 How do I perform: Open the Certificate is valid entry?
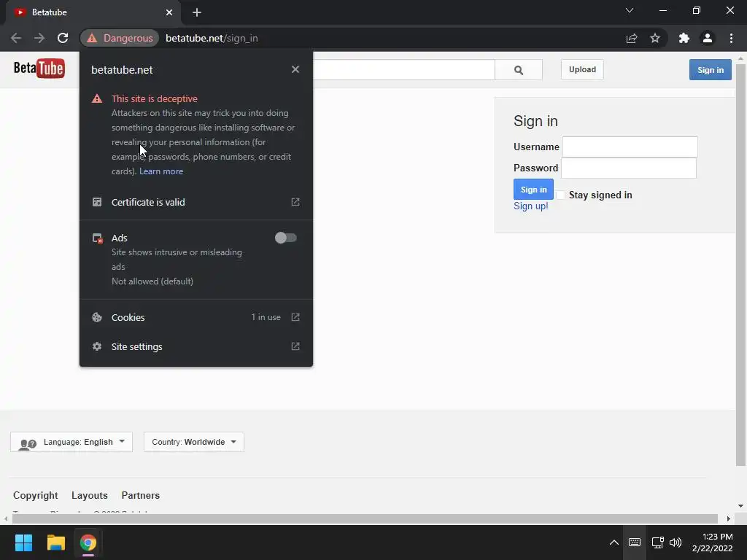pyautogui.click(x=196, y=203)
